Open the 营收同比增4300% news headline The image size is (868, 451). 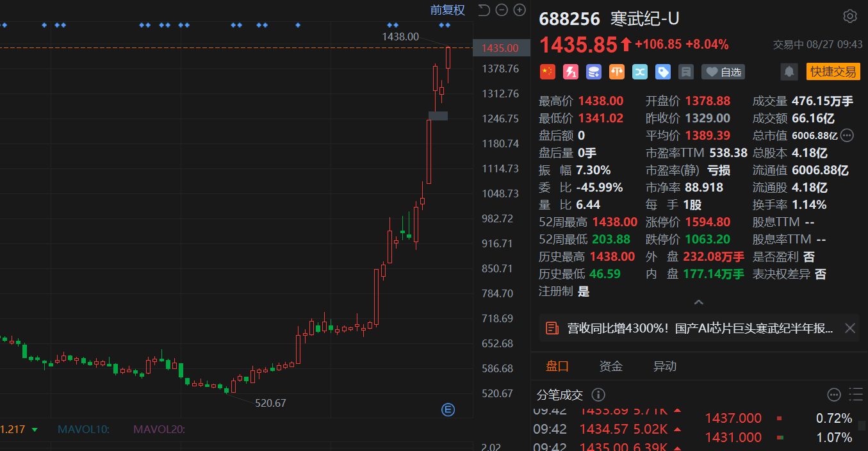(700, 328)
